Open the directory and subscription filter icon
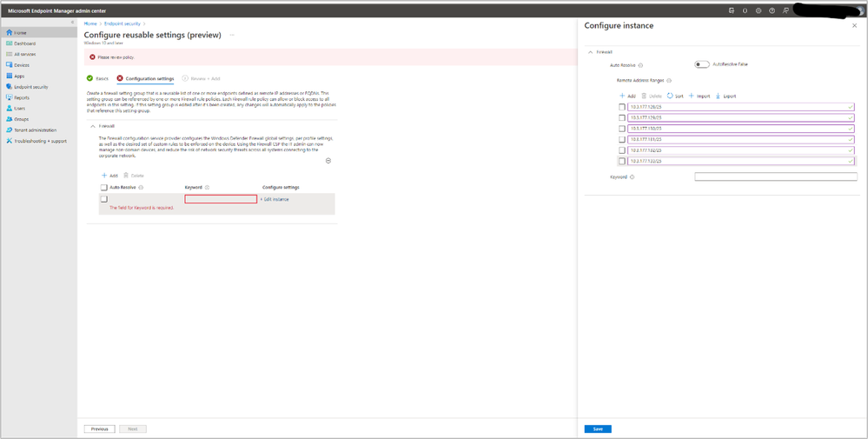This screenshot has width=868, height=439. pos(732,10)
